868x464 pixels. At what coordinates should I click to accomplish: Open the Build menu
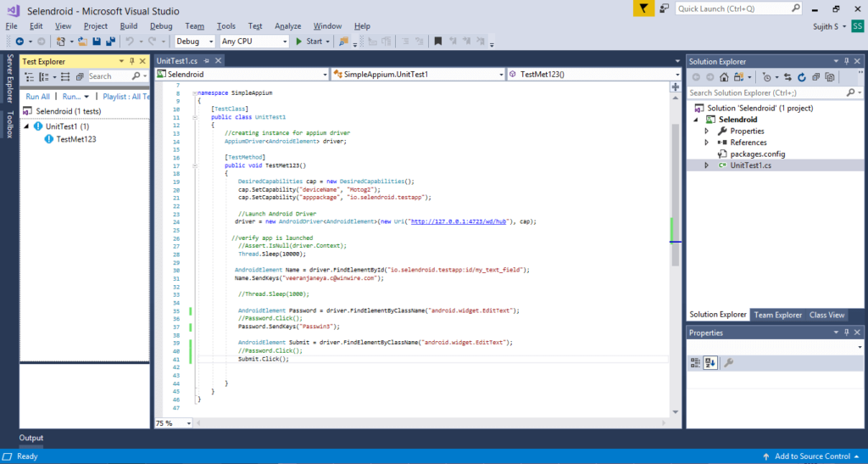click(x=129, y=26)
